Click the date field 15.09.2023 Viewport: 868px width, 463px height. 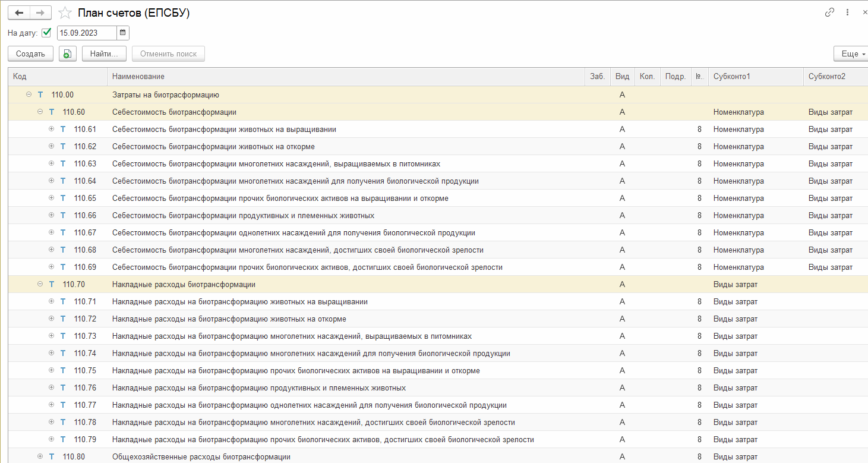(87, 33)
